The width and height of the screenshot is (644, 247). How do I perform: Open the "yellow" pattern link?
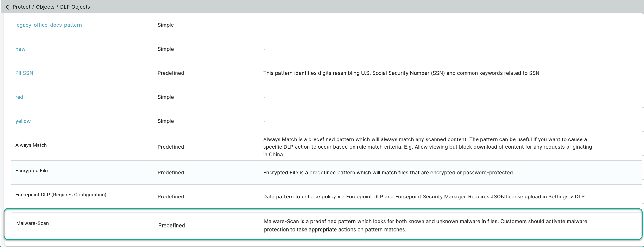(x=23, y=121)
